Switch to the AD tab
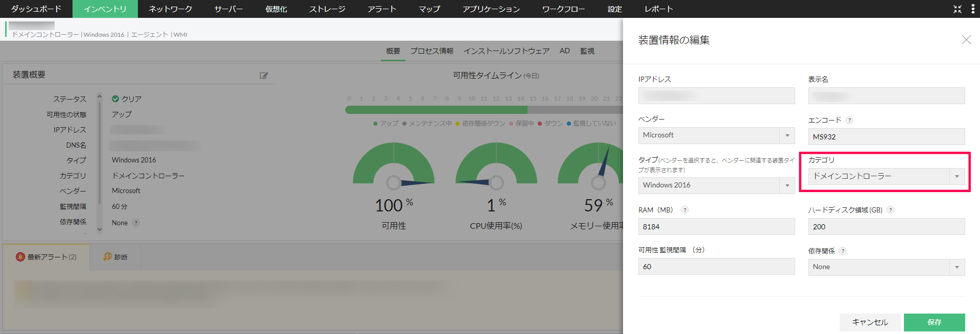Image resolution: width=980 pixels, height=334 pixels. [x=564, y=51]
